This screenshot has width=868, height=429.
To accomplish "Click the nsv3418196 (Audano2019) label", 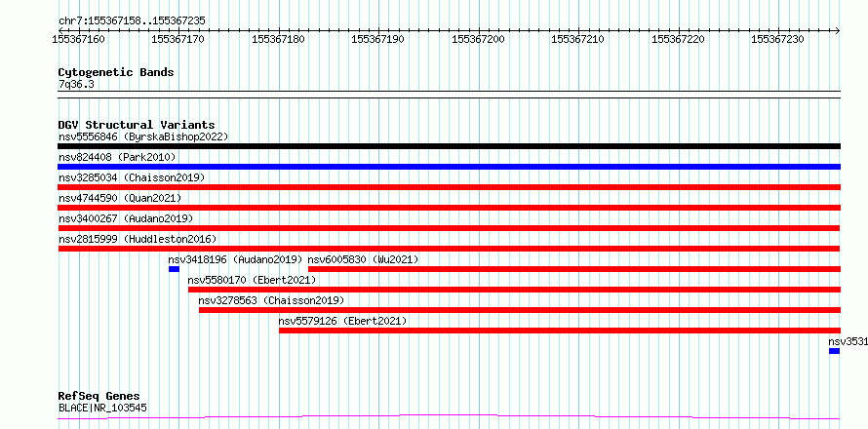I will (x=236, y=259).
